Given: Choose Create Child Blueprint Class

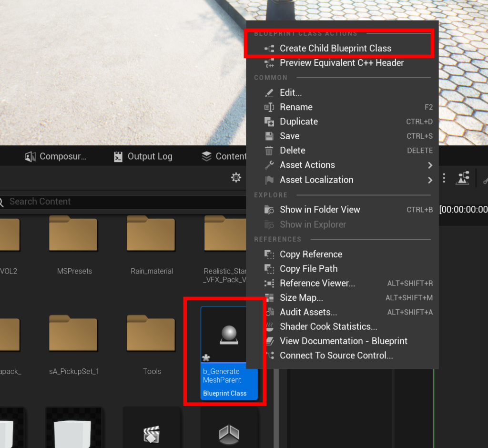Looking at the screenshot, I should (x=342, y=48).
